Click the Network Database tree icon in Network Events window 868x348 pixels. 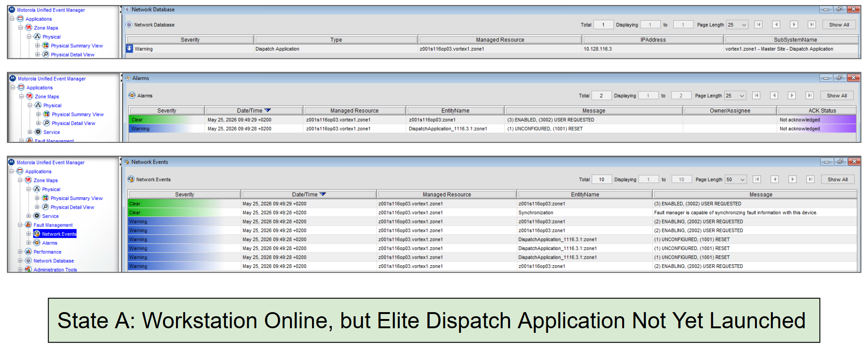28,261
